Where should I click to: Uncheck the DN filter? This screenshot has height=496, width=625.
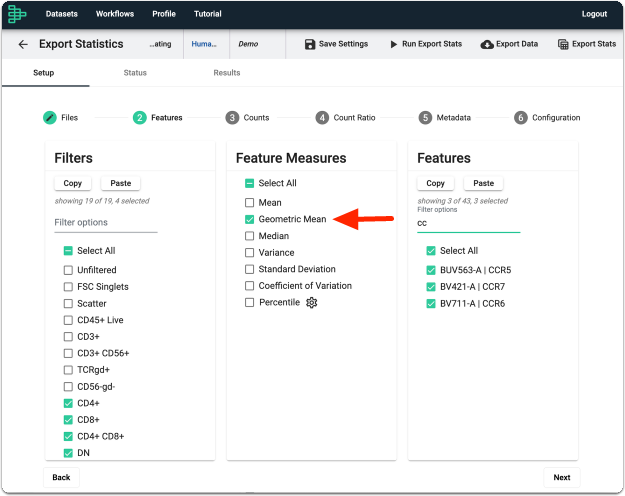(x=68, y=453)
